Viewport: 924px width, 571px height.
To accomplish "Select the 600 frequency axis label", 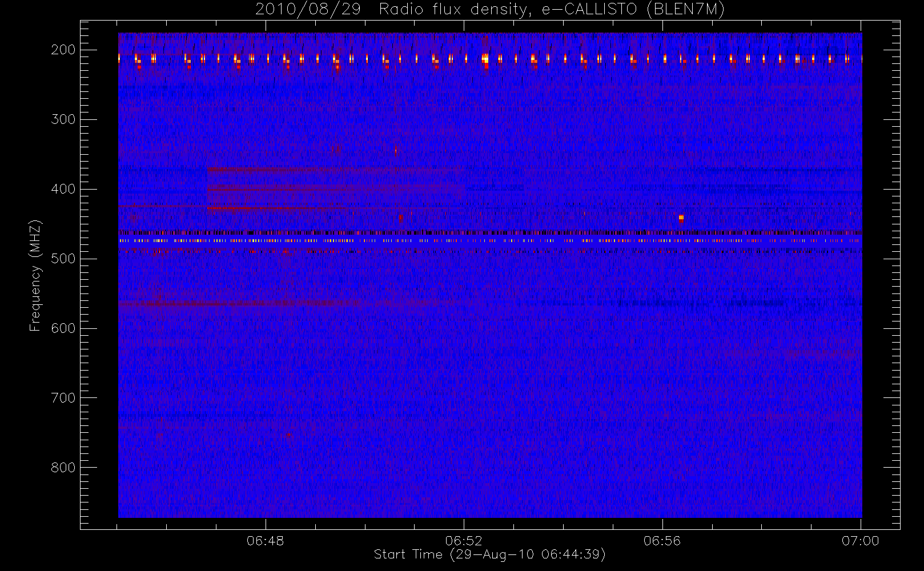I will 63,328.
